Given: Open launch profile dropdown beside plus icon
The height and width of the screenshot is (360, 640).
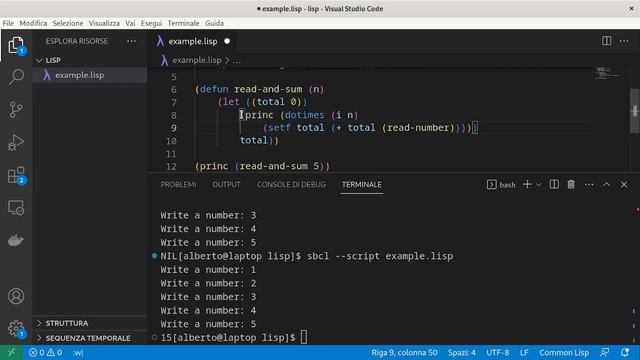Looking at the screenshot, I should click(538, 185).
